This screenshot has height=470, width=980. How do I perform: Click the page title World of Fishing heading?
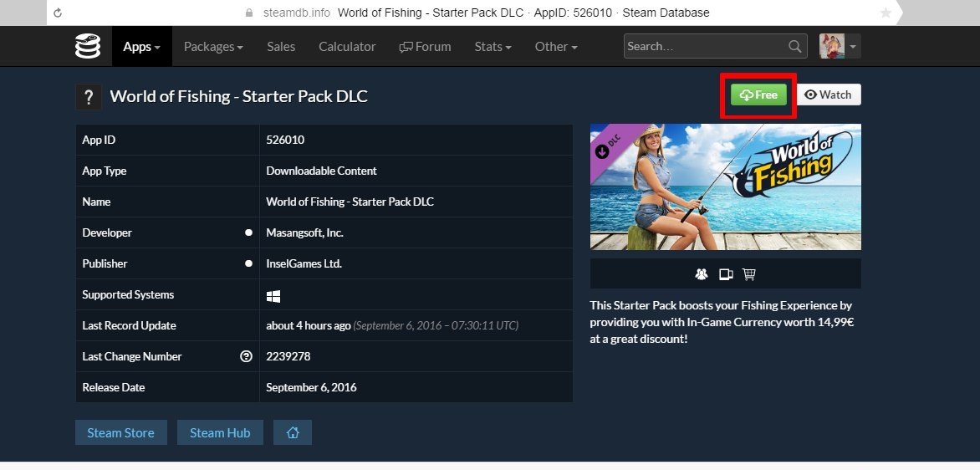(239, 96)
